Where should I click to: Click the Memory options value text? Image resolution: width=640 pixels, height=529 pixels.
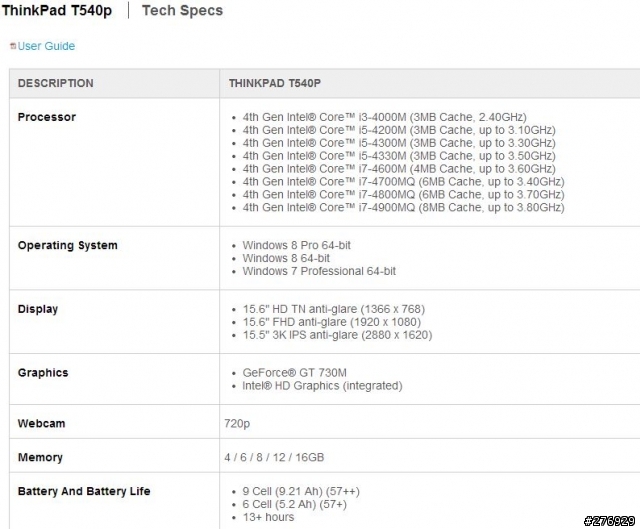pos(274,457)
